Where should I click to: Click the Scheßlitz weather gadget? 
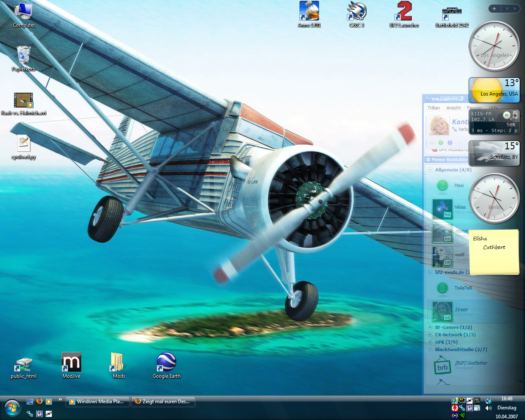[494, 153]
